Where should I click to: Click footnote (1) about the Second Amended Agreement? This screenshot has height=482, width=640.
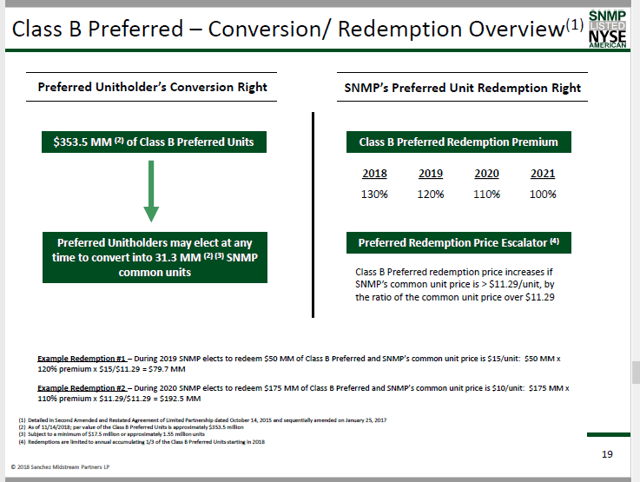click(202, 420)
